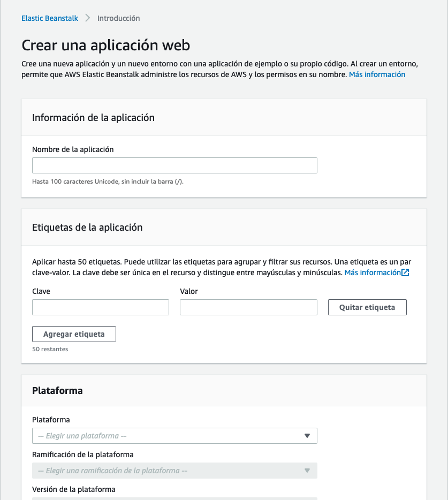Screen dimensions: 448x500
Task: Open the Elastic Beanstalk breadcrumb link
Action: tap(49, 19)
